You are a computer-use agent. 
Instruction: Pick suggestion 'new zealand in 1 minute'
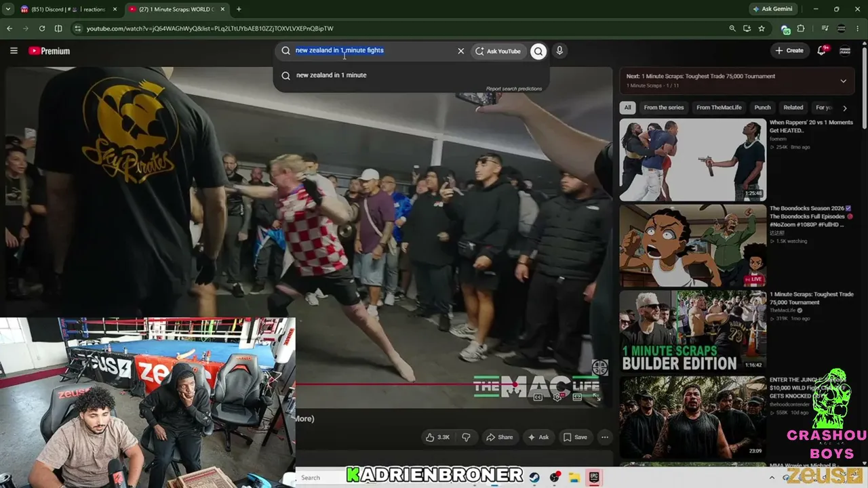point(411,75)
